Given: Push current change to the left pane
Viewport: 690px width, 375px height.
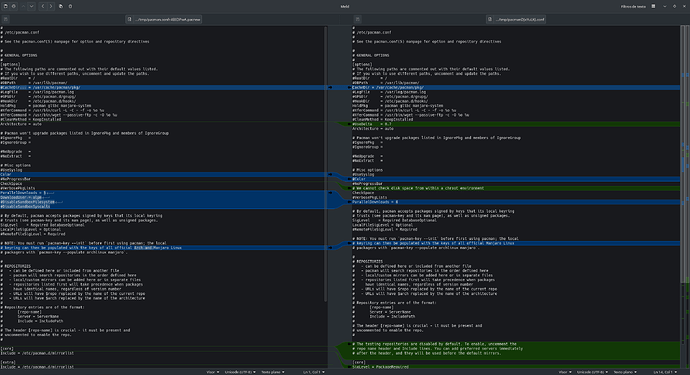Looking at the screenshot, I should pyautogui.click(x=43, y=6).
